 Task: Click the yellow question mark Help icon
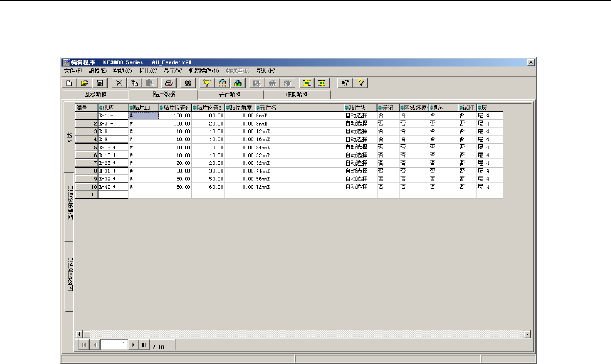point(361,83)
